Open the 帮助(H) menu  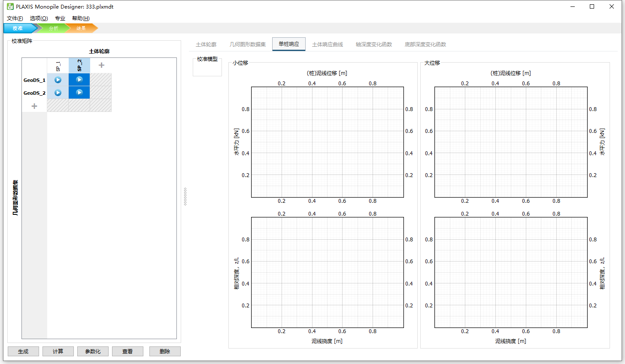(81, 18)
